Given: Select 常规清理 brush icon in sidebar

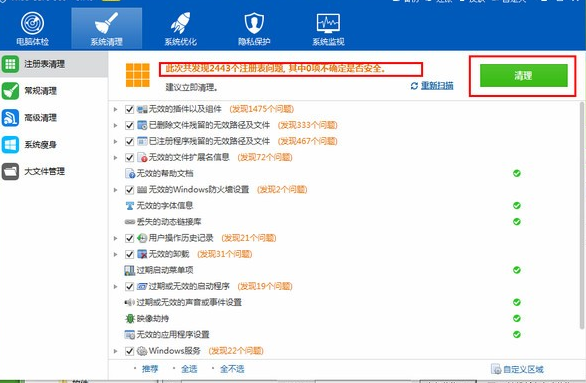Looking at the screenshot, I should point(10,91).
